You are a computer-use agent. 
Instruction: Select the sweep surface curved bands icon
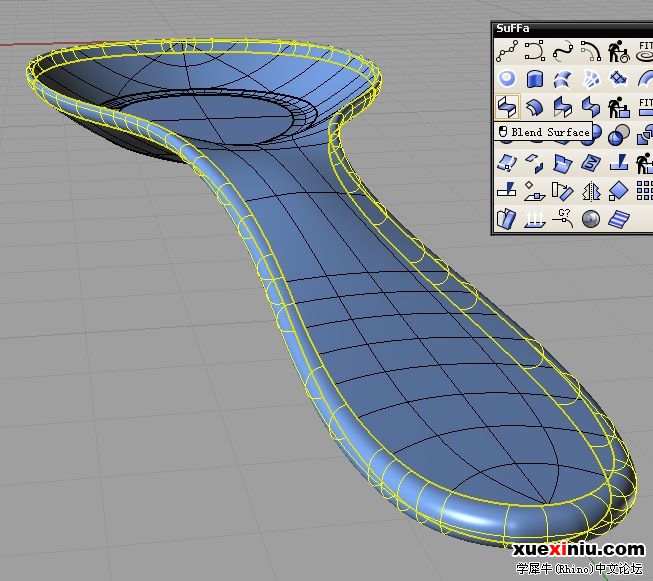[x=563, y=79]
